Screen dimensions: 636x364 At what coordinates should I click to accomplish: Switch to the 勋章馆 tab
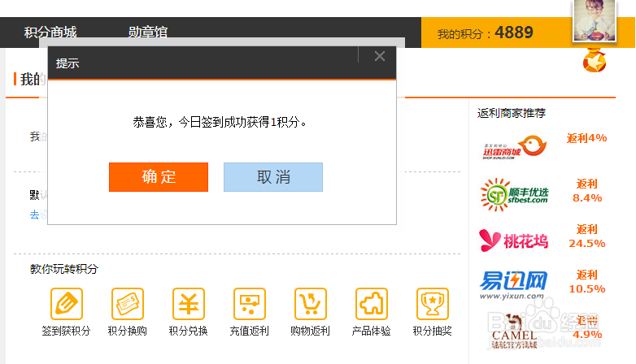[x=148, y=32]
